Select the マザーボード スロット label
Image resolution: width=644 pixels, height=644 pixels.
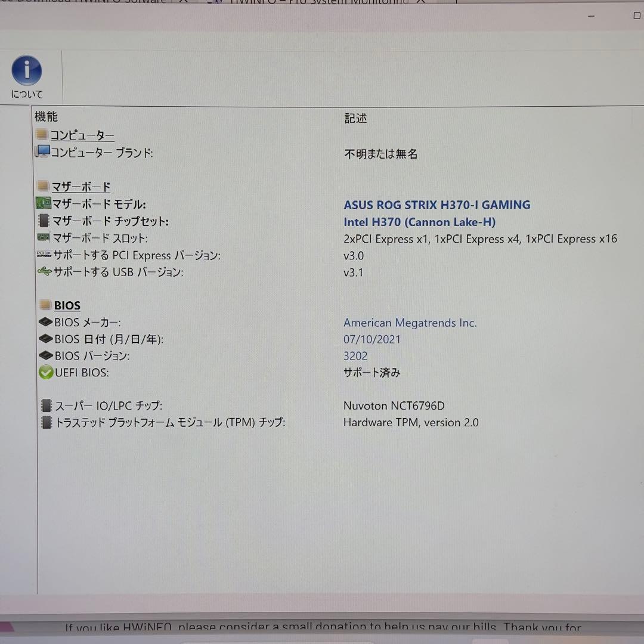tap(100, 238)
